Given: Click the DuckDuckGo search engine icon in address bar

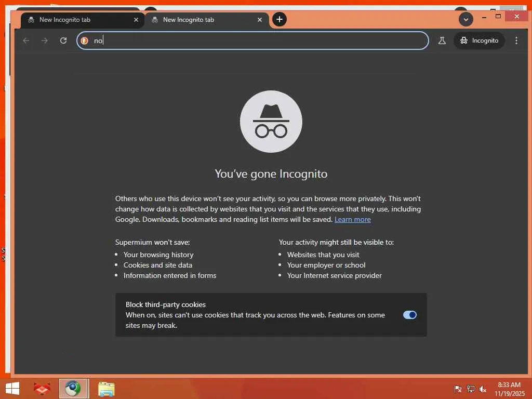Looking at the screenshot, I should [85, 41].
